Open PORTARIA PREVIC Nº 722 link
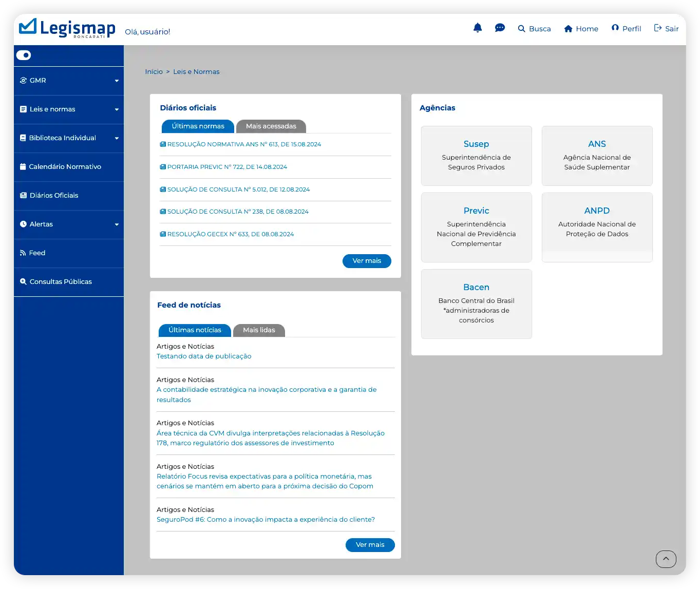 pyautogui.click(x=227, y=167)
